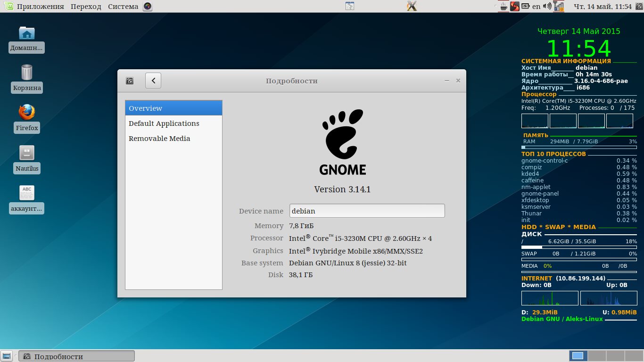Image resolution: width=644 pixels, height=362 pixels.
Task: Select Default Applications in the sidebar
Action: coord(164,123)
